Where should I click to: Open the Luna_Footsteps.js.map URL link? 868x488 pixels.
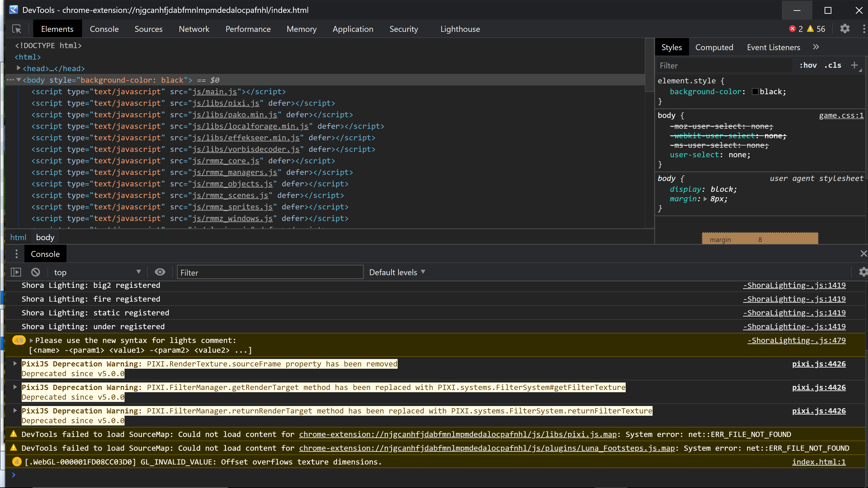point(487,448)
